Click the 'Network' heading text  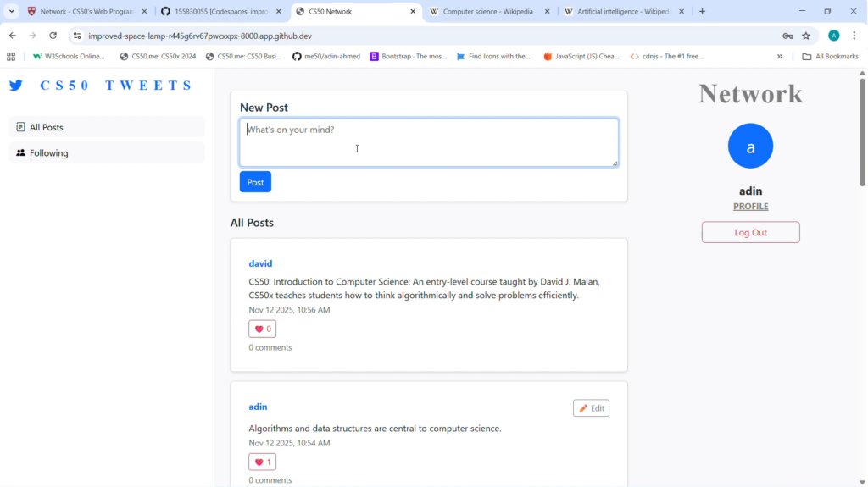[x=751, y=93]
